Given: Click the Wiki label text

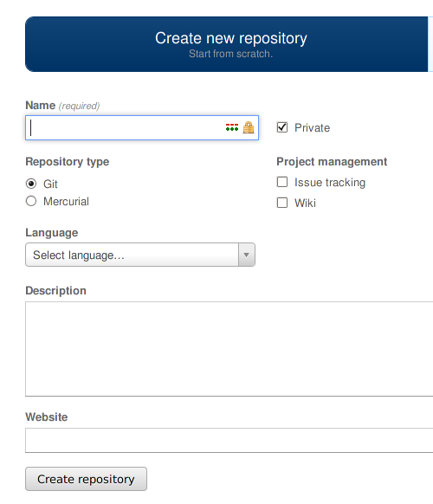Looking at the screenshot, I should coord(305,204).
